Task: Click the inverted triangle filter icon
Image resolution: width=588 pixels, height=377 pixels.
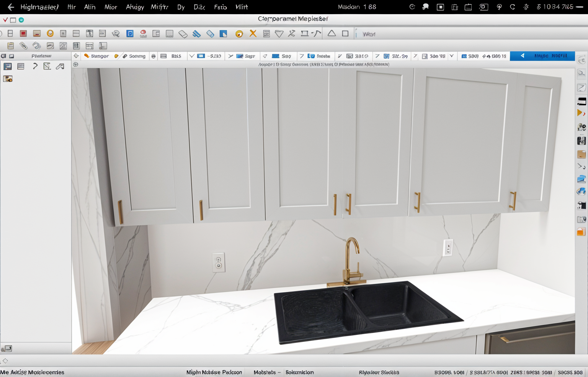Action: pos(279,34)
